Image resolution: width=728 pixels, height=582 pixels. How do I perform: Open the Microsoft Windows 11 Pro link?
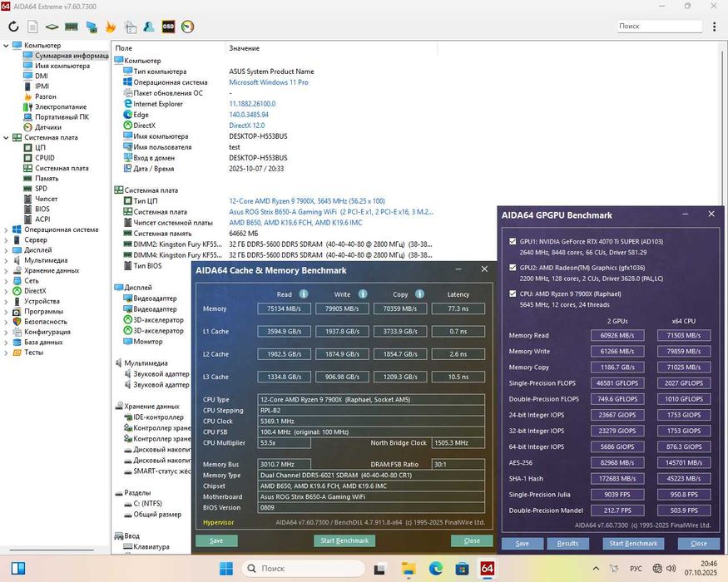(x=269, y=82)
